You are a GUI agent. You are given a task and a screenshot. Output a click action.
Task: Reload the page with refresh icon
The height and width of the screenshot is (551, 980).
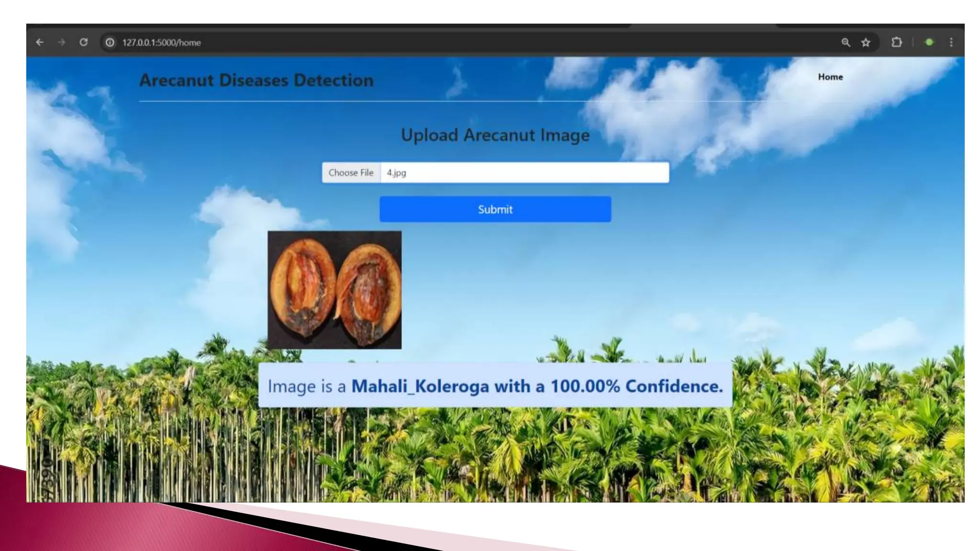pos(84,43)
